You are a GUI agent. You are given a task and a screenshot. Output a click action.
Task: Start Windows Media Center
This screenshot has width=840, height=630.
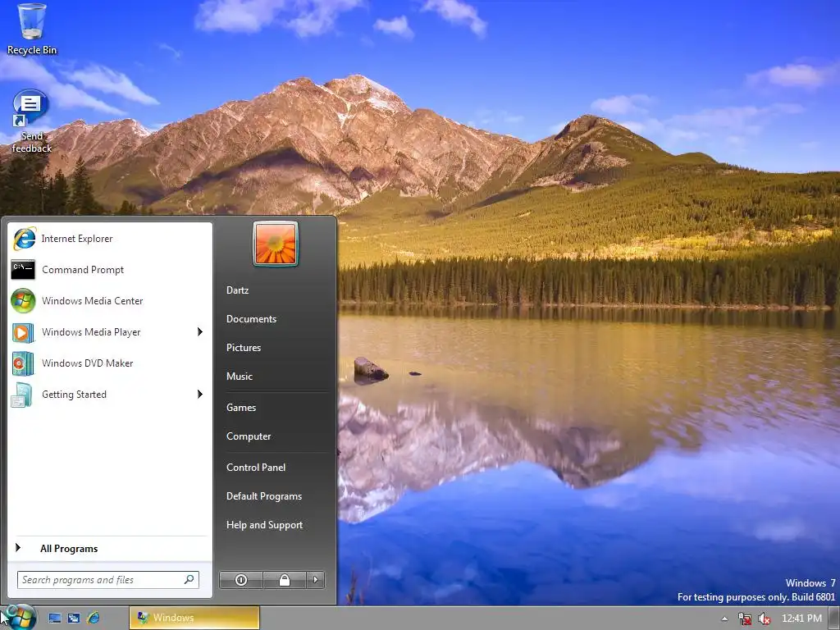(109, 300)
